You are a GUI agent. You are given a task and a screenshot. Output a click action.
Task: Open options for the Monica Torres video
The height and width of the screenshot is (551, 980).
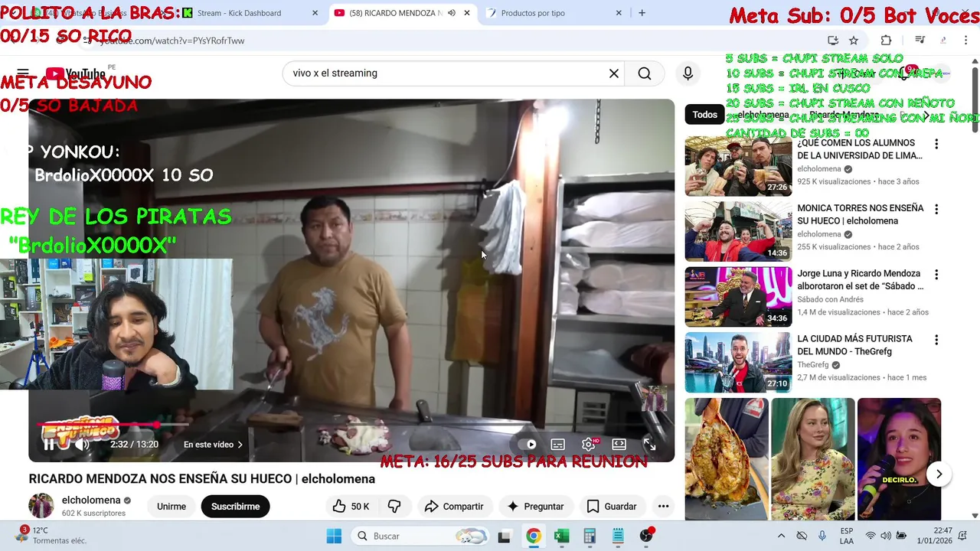click(936, 209)
